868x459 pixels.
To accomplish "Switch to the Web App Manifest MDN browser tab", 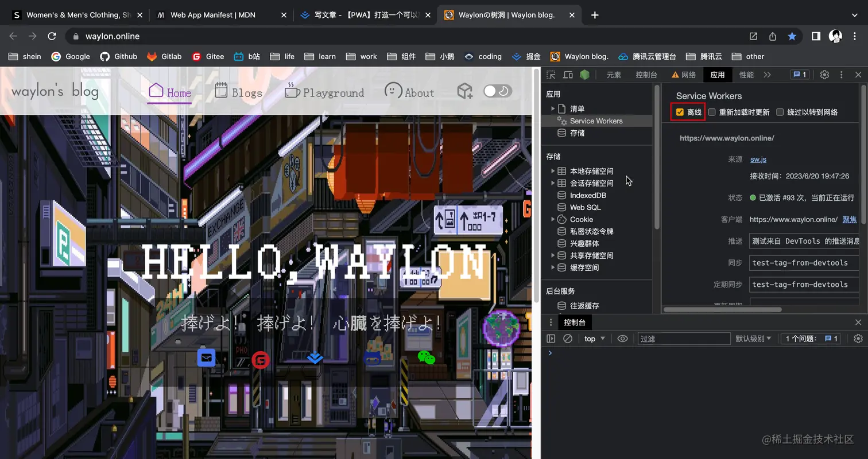I will point(220,15).
